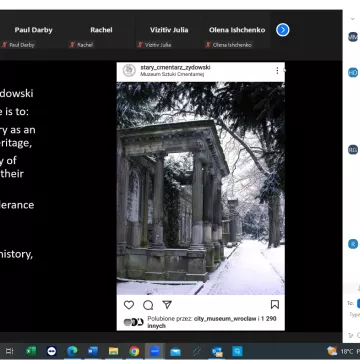Open File Explorer from the taskbar

[x=113, y=351]
